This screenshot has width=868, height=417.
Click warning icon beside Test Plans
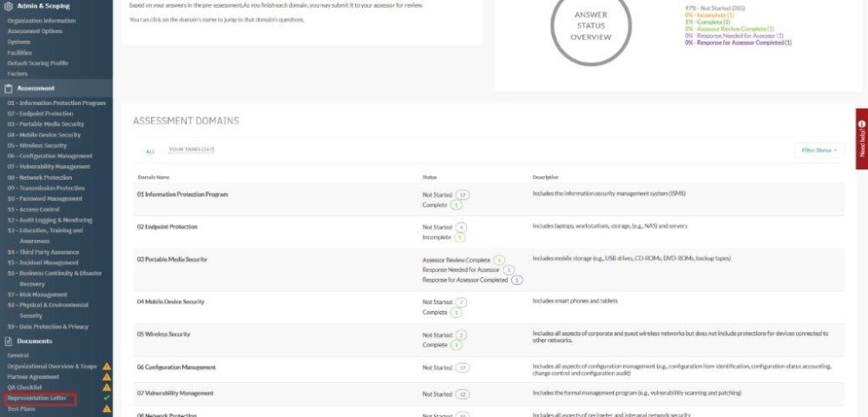click(x=107, y=408)
